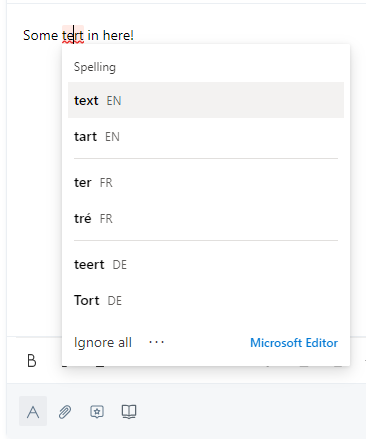Image resolution: width=366 pixels, height=439 pixels.
Task: Click the open book icon in compose bar
Action: (129, 412)
